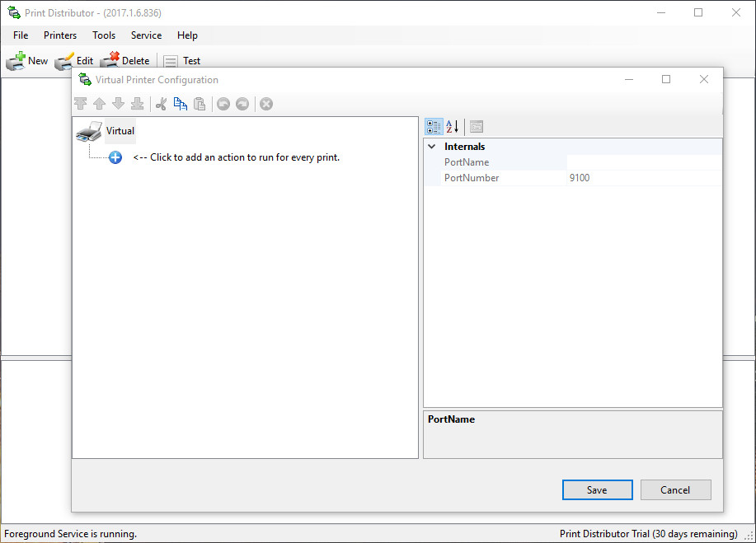Click the Move to Bottom arrow icon
Screen dimensions: 756x543
click(x=138, y=104)
